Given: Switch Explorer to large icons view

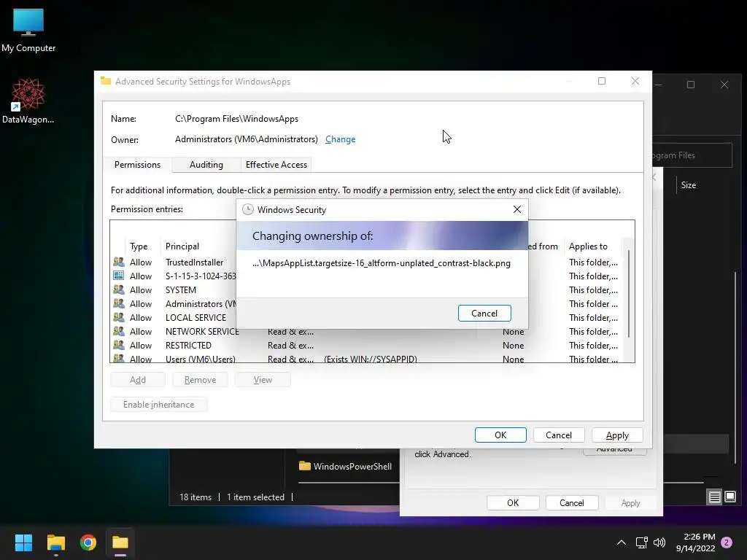Looking at the screenshot, I should (730, 497).
